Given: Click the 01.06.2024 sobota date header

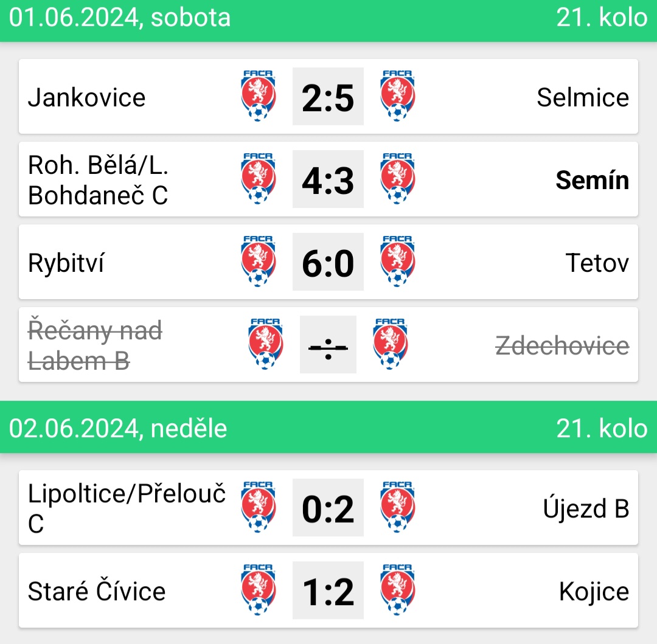Looking at the screenshot, I should (119, 18).
